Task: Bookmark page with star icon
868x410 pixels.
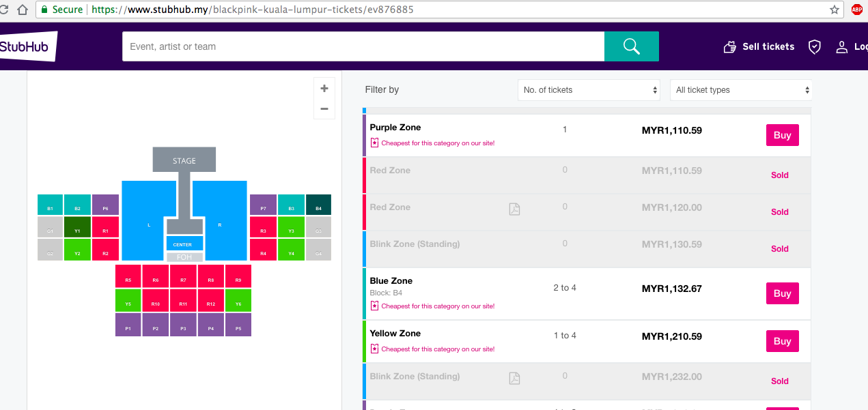Action: tap(835, 10)
